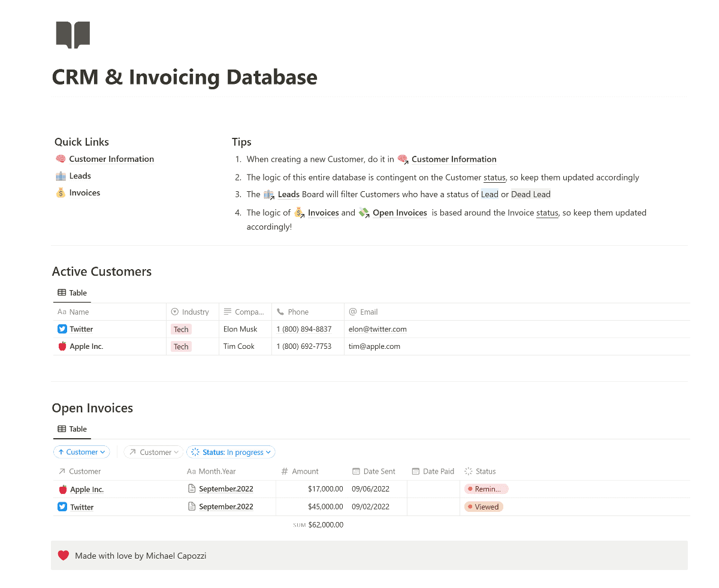This screenshot has height=588, width=719.
Task: Click the brain icon in tip one
Action: pyautogui.click(x=403, y=159)
